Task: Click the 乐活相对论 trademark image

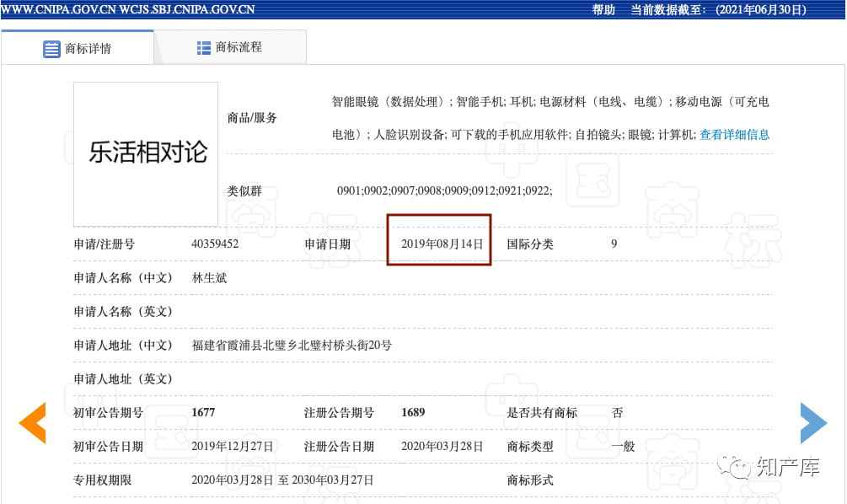Action: click(x=146, y=153)
